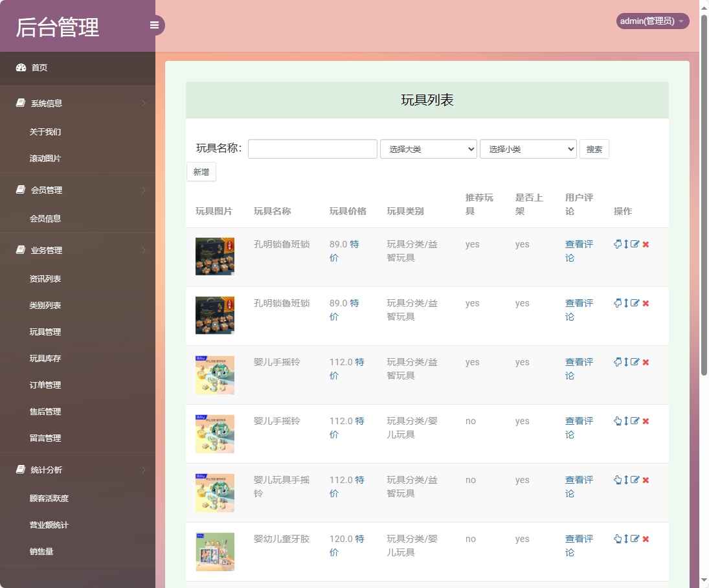Click the up-down arrow icon to unshelve 婴儿手摇铃
This screenshot has height=588, width=709.
click(625, 361)
